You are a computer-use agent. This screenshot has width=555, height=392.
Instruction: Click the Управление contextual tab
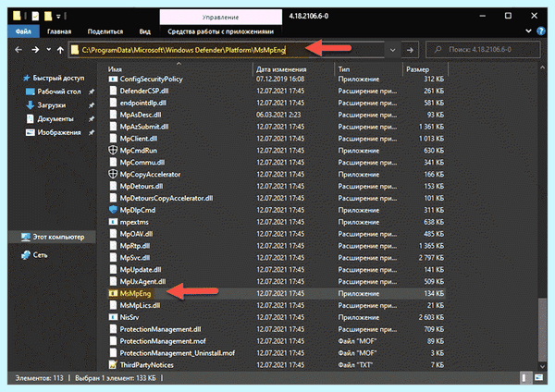[220, 17]
